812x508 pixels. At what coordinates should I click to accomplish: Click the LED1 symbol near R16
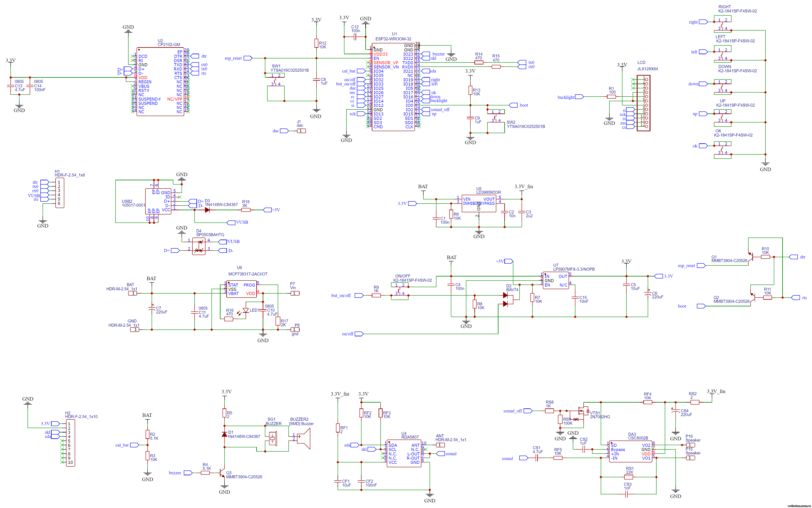coord(245,310)
